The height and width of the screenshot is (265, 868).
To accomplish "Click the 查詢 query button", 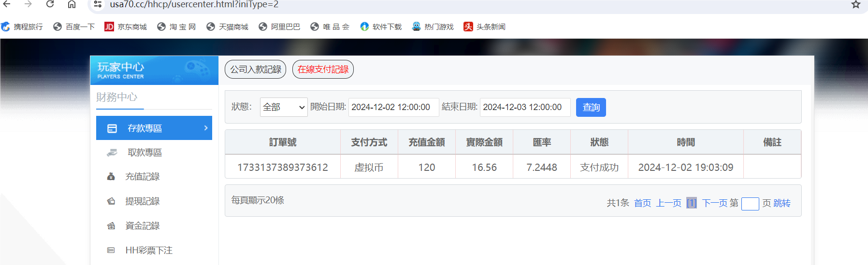I will point(591,107).
